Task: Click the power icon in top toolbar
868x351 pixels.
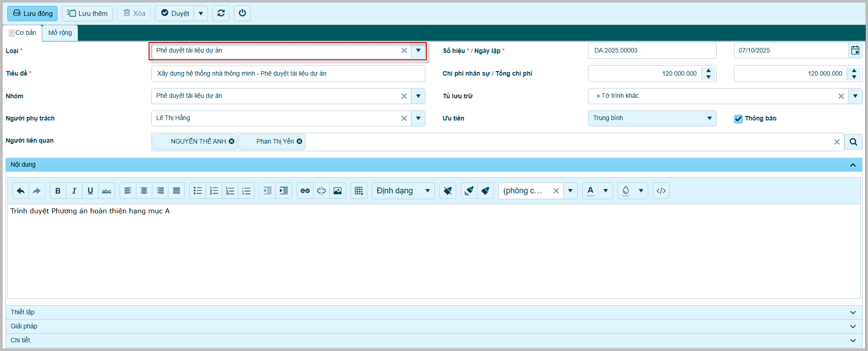Action: coord(242,13)
